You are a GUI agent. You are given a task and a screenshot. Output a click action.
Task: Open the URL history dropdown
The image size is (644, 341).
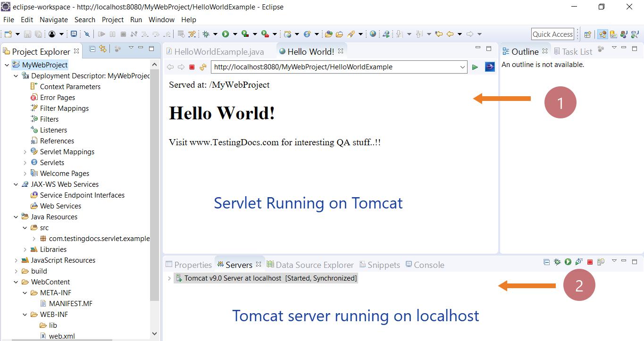click(x=462, y=67)
